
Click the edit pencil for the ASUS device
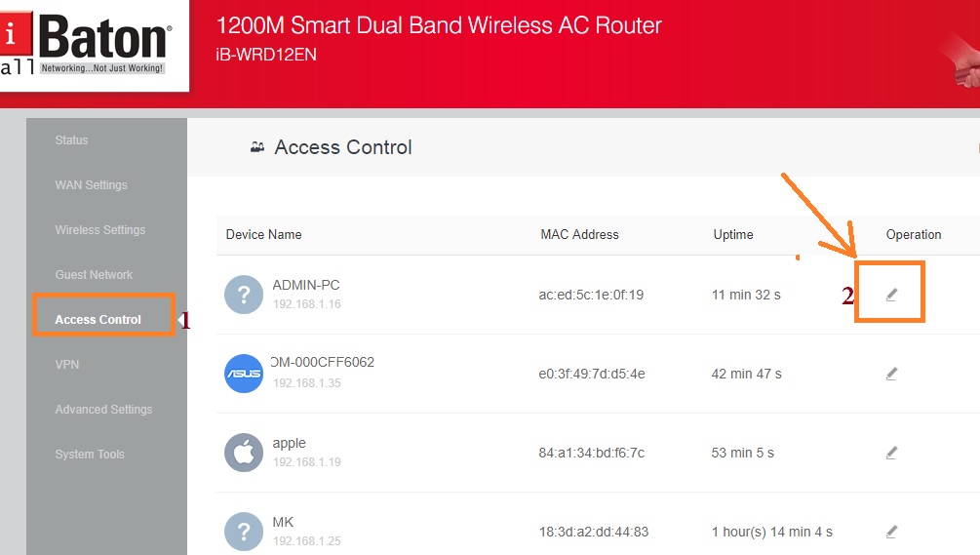pos(891,374)
